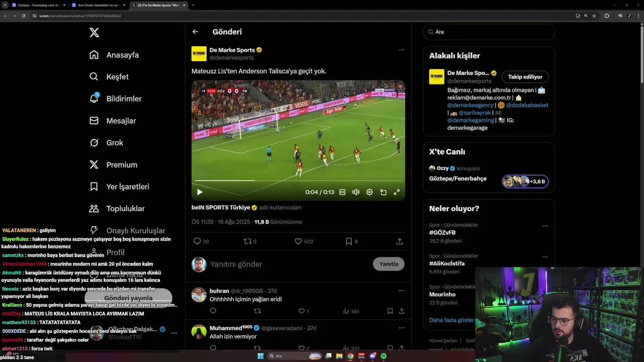
Task: Open Grok from the sidebar
Action: pos(106,143)
